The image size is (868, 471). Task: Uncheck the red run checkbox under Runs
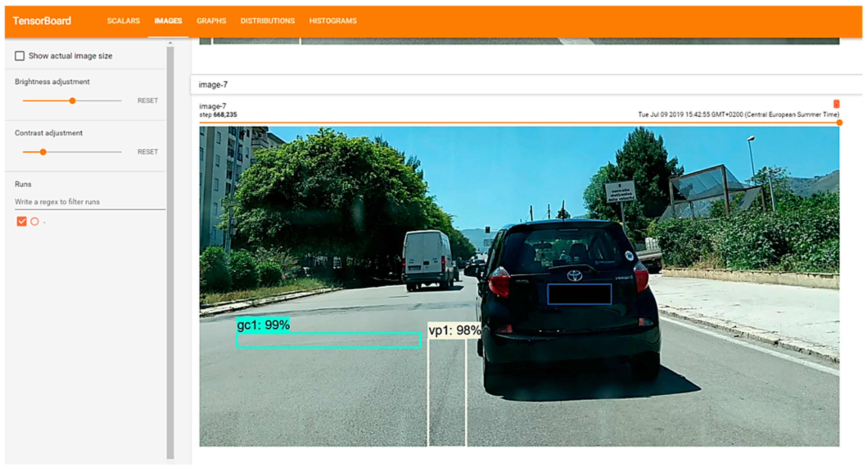[x=22, y=222]
